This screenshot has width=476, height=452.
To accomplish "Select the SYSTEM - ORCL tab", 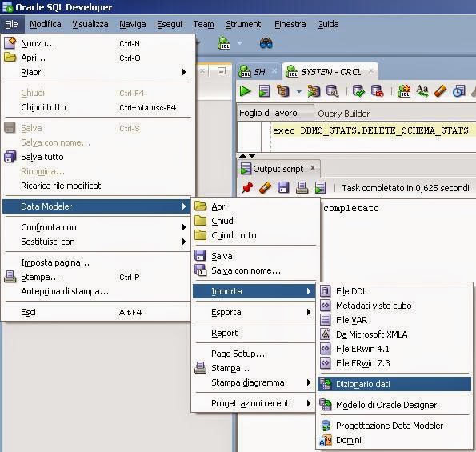I will coord(330,72).
